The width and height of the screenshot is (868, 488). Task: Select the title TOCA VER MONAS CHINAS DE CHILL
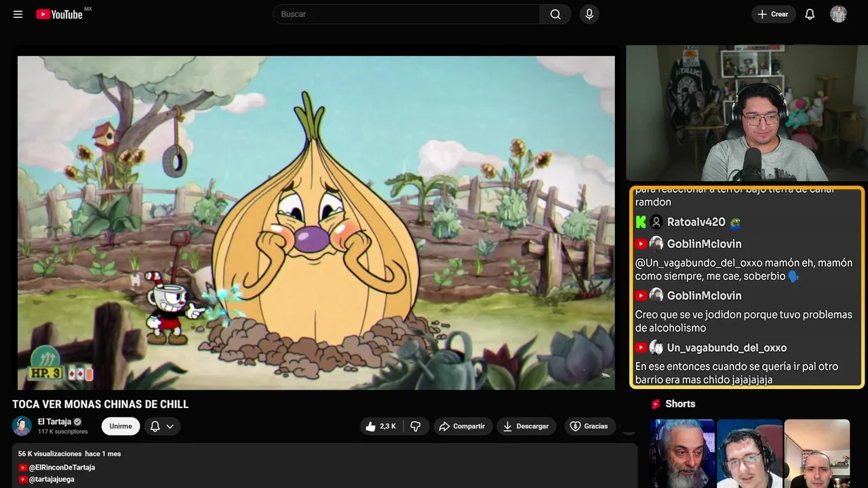click(x=100, y=405)
